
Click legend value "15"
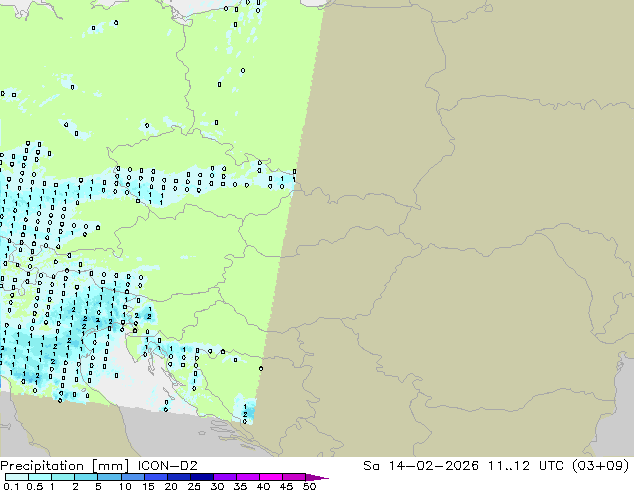(148, 486)
